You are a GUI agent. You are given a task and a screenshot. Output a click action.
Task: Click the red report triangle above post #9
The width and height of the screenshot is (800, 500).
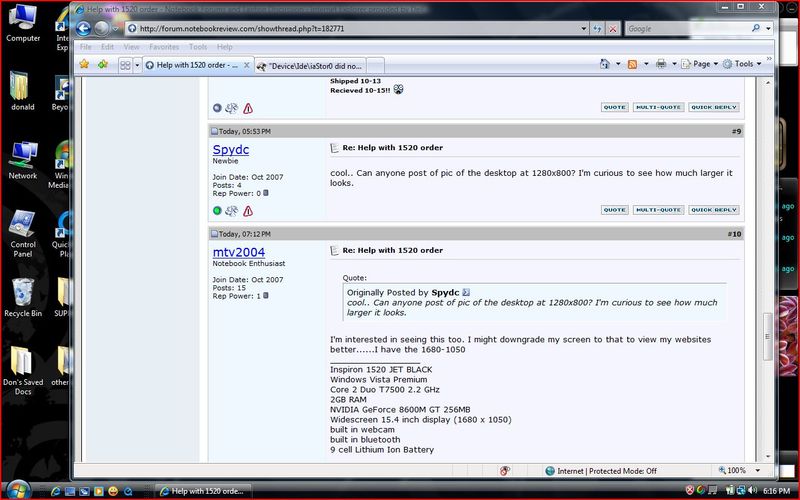tap(248, 108)
